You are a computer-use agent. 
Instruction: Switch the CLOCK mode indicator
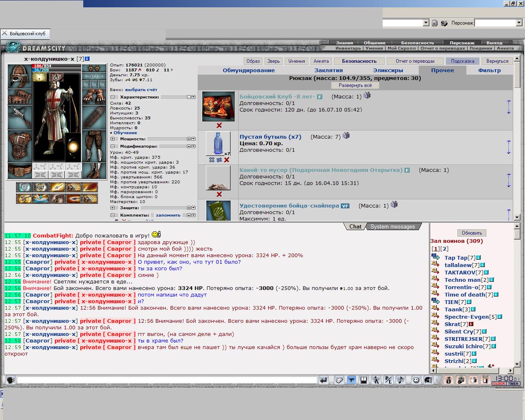(x=499, y=384)
